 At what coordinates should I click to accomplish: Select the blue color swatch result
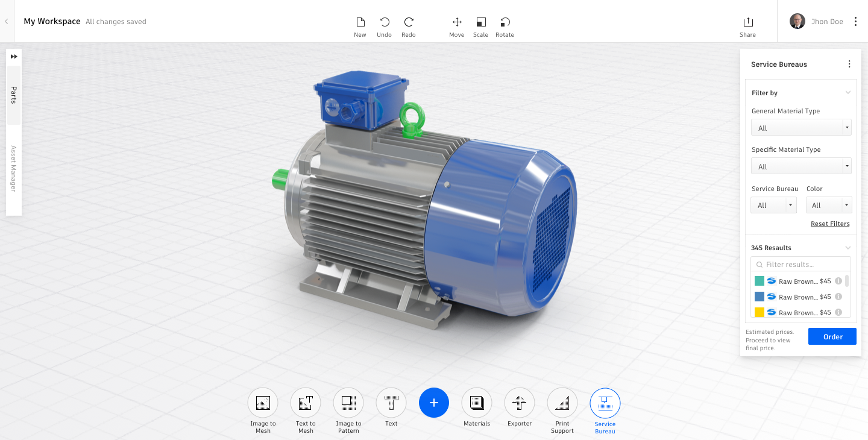pos(759,297)
